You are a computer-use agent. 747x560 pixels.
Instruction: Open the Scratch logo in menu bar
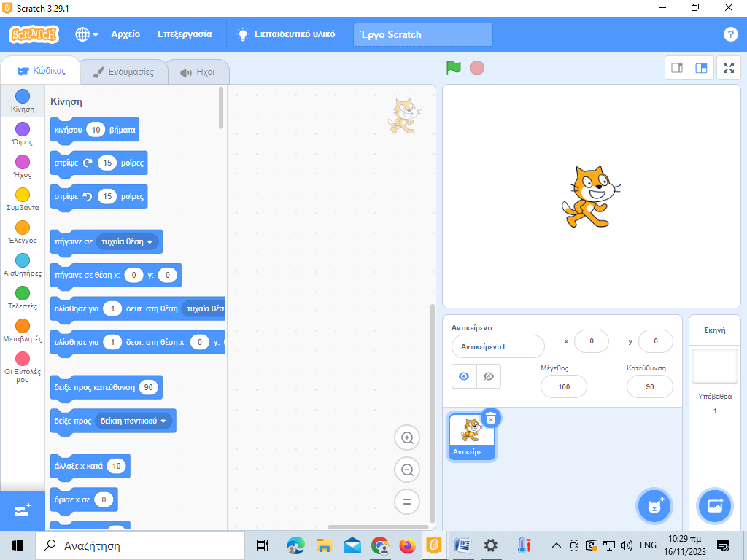click(34, 34)
